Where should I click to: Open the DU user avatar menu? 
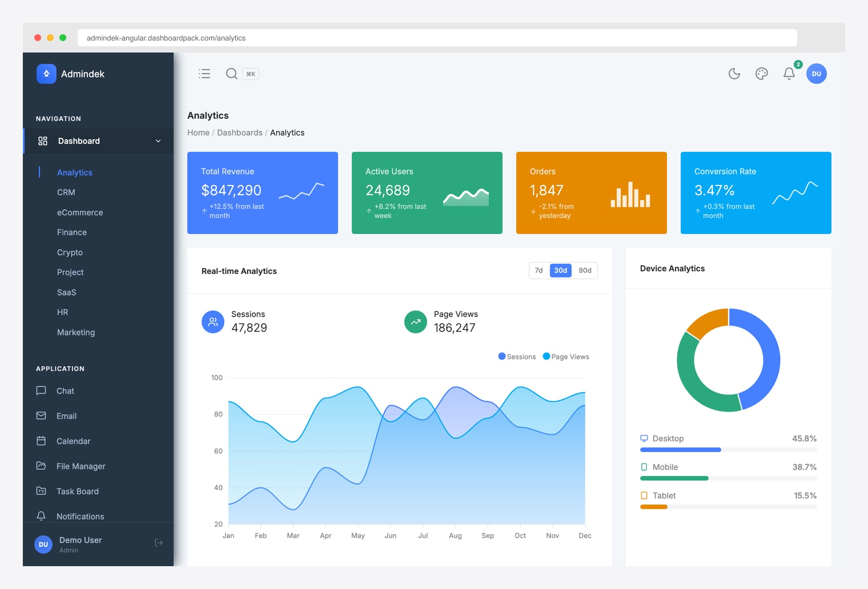(x=817, y=74)
